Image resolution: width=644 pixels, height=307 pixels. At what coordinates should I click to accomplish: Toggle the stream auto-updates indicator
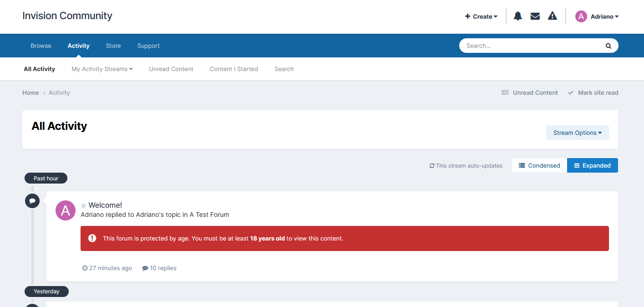pos(466,166)
